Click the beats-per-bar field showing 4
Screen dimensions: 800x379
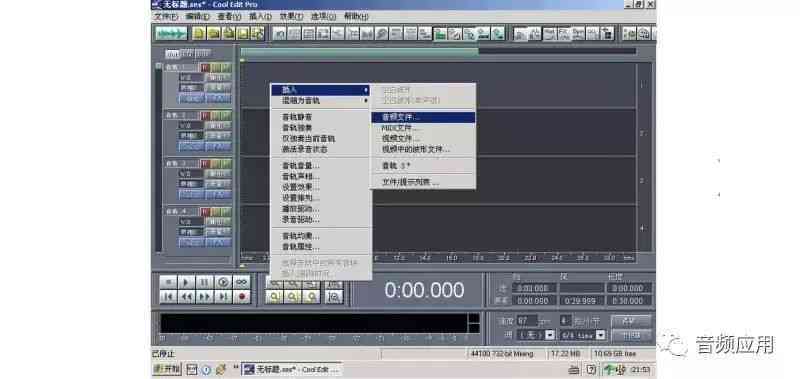[565, 321]
